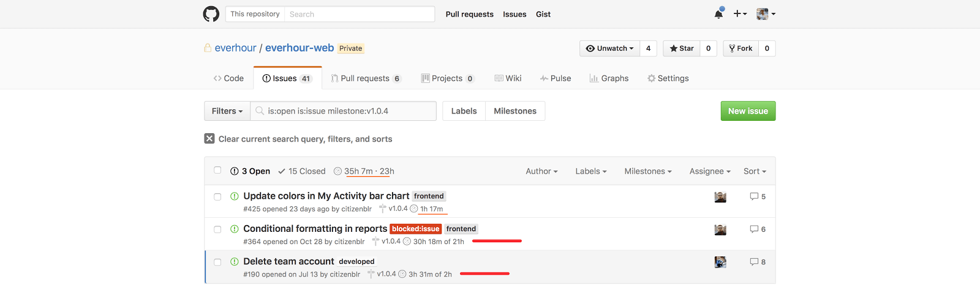980x292 pixels.
Task: Click the Fork button
Action: pos(741,48)
